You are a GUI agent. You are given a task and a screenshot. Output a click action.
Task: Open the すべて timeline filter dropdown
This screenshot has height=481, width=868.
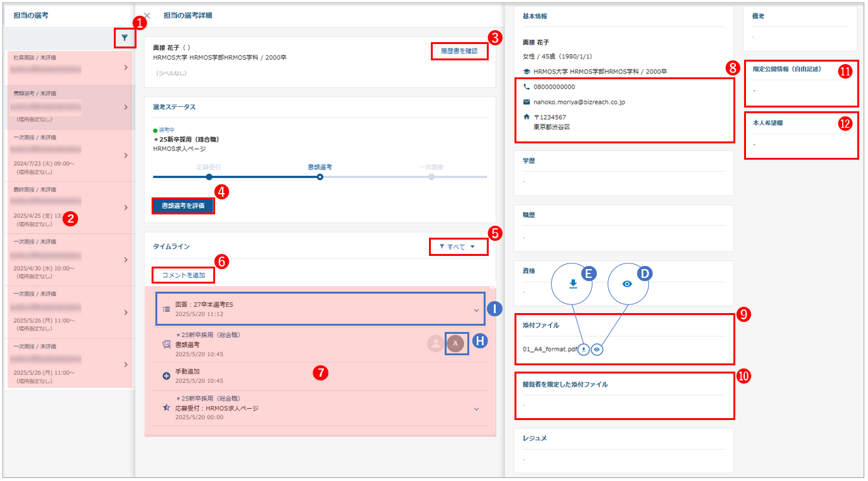[x=459, y=247]
